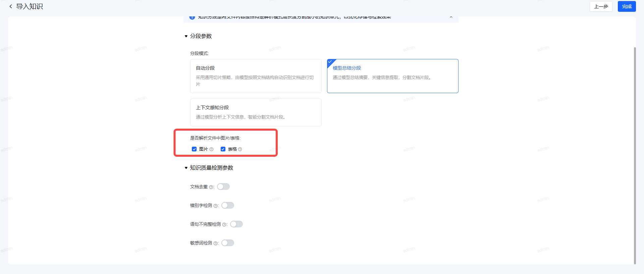Choose the 上下文感知分段 mode card
Screen dimensions: 644x274
coord(256,112)
